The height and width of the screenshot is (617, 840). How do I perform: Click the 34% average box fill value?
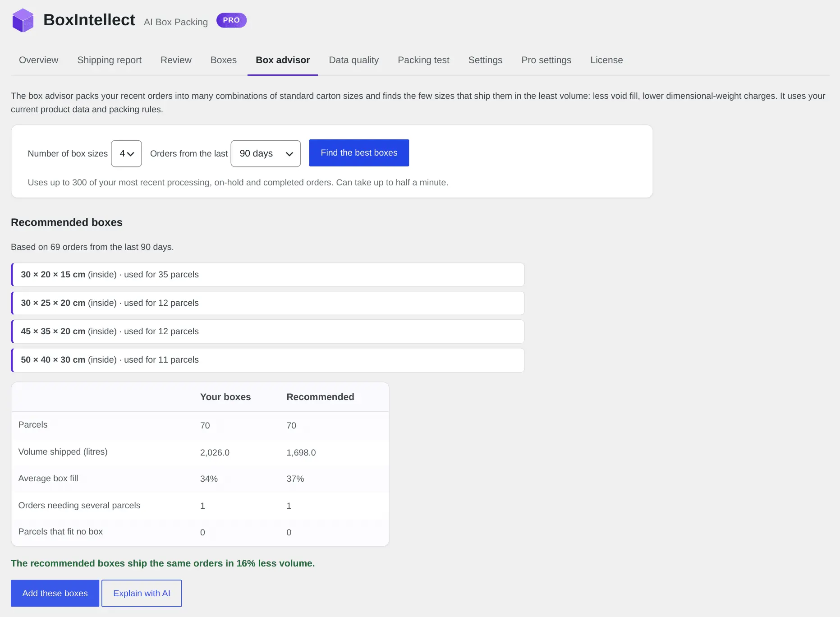209,479
